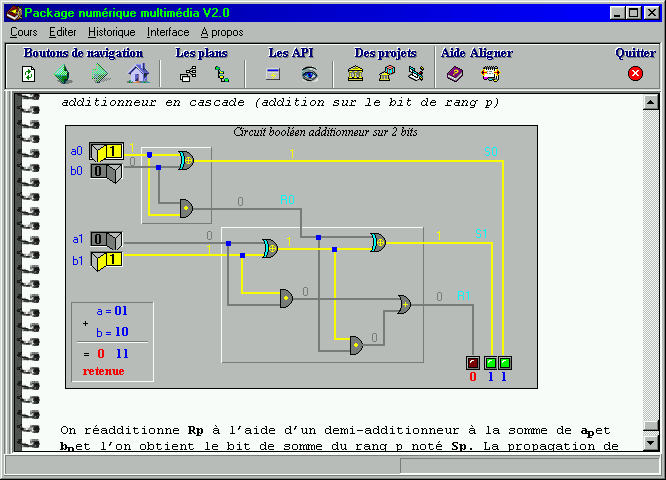Click the scrollbar down arrow
666x480 pixels.
[x=651, y=442]
